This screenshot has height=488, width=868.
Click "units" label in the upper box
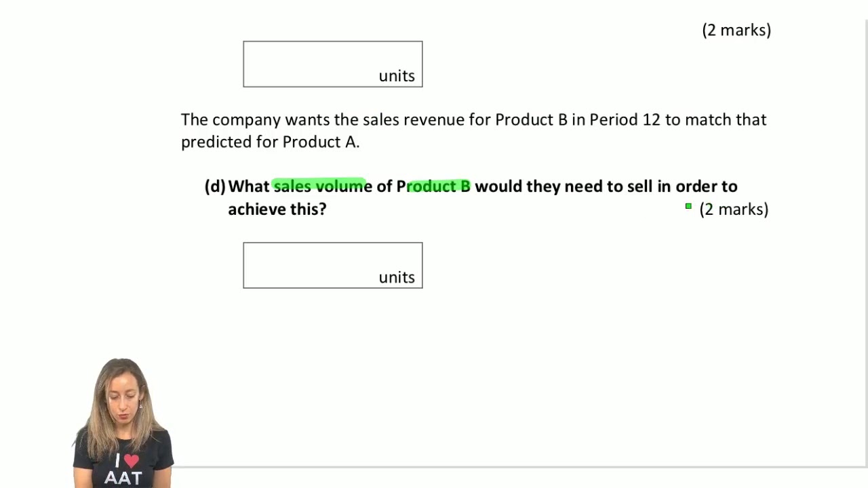pyautogui.click(x=397, y=76)
